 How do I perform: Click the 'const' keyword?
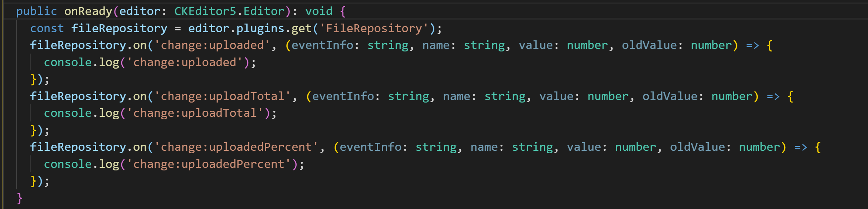click(x=47, y=29)
